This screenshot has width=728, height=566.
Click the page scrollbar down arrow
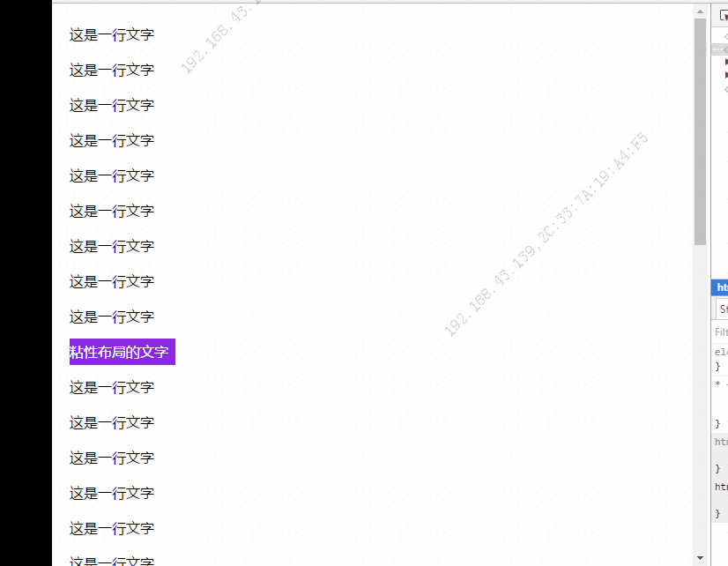pos(700,558)
